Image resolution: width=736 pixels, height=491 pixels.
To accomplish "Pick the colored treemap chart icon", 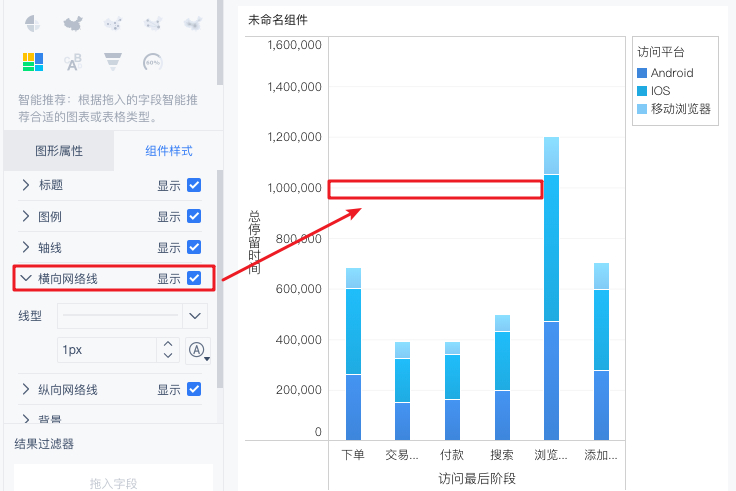I will coord(33,62).
